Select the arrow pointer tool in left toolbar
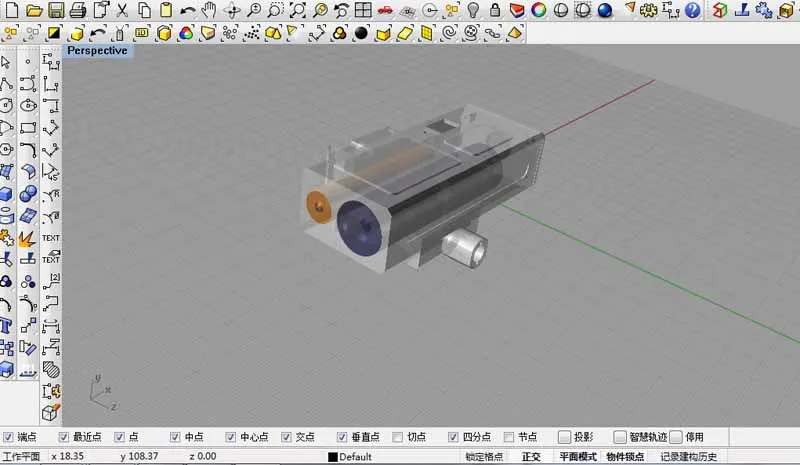Image resolution: width=800 pixels, height=465 pixels. (x=6, y=62)
